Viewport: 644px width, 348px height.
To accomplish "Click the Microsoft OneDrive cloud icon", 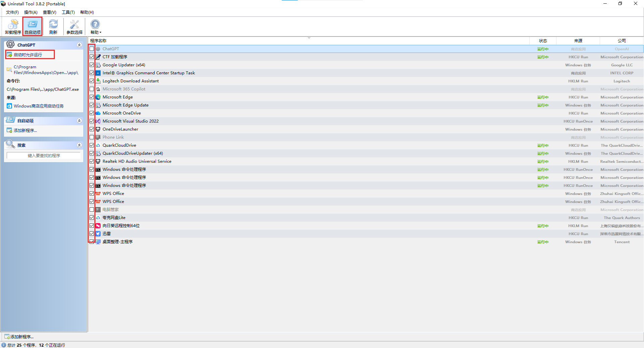I will click(x=98, y=113).
